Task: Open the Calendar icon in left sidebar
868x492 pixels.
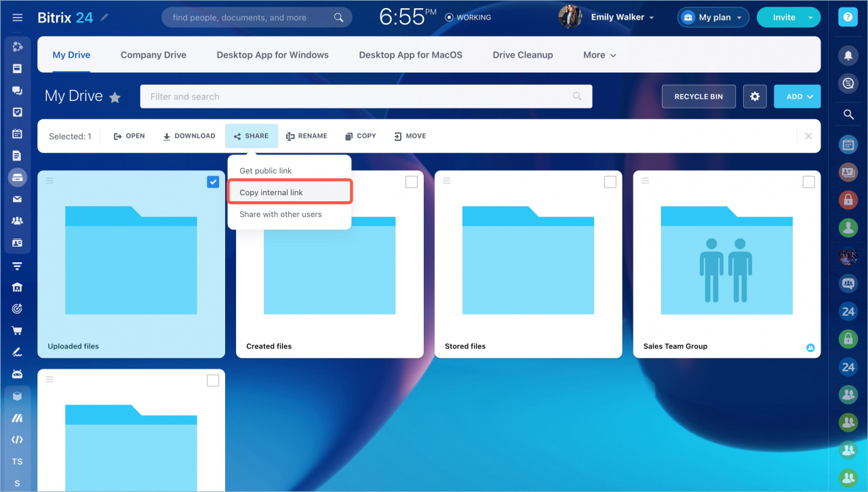Action: [x=18, y=134]
